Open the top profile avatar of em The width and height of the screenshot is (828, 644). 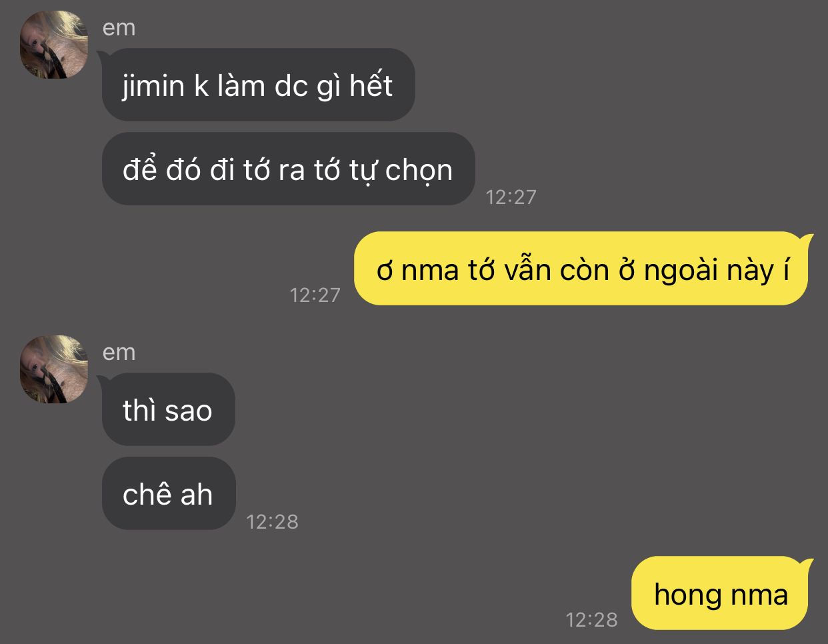click(54, 45)
